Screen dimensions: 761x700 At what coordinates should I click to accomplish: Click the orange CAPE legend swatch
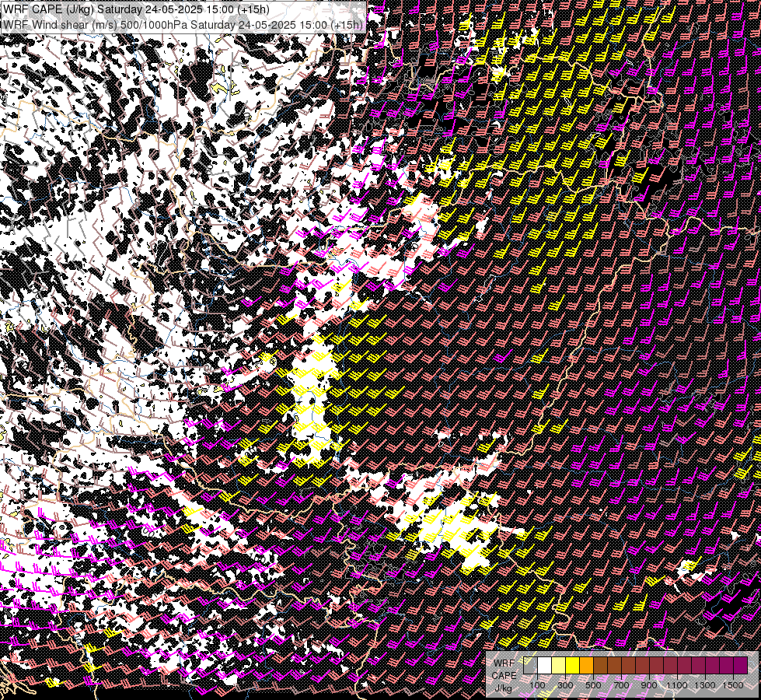click(x=586, y=666)
